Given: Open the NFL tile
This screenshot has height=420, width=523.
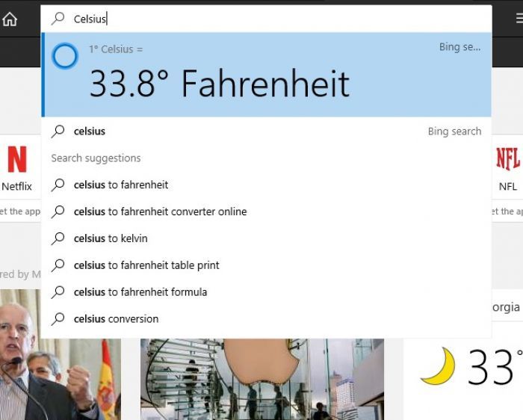Looking at the screenshot, I should pyautogui.click(x=507, y=168).
